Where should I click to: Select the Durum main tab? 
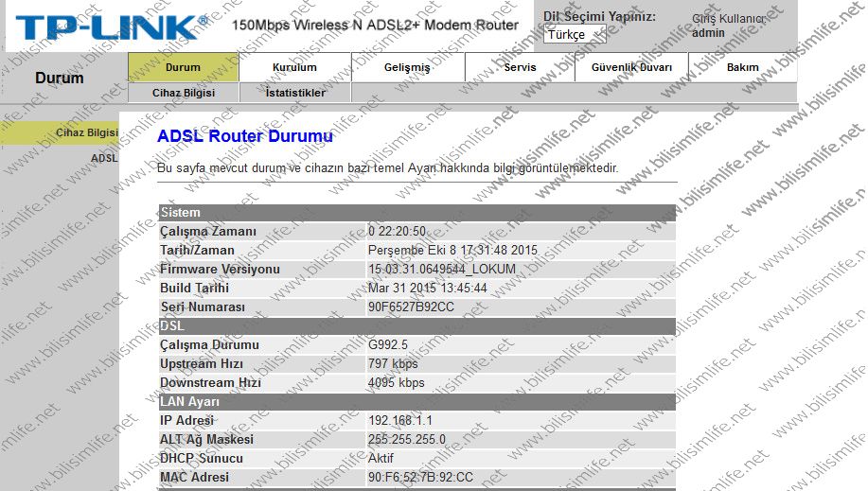point(184,67)
